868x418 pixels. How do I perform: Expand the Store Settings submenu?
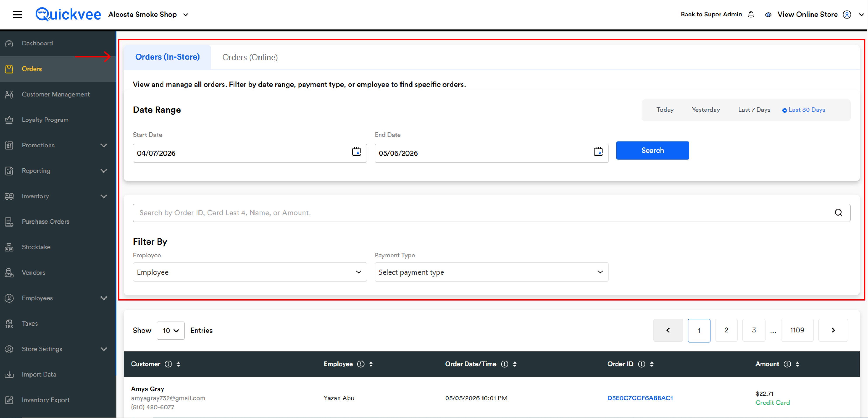point(104,349)
